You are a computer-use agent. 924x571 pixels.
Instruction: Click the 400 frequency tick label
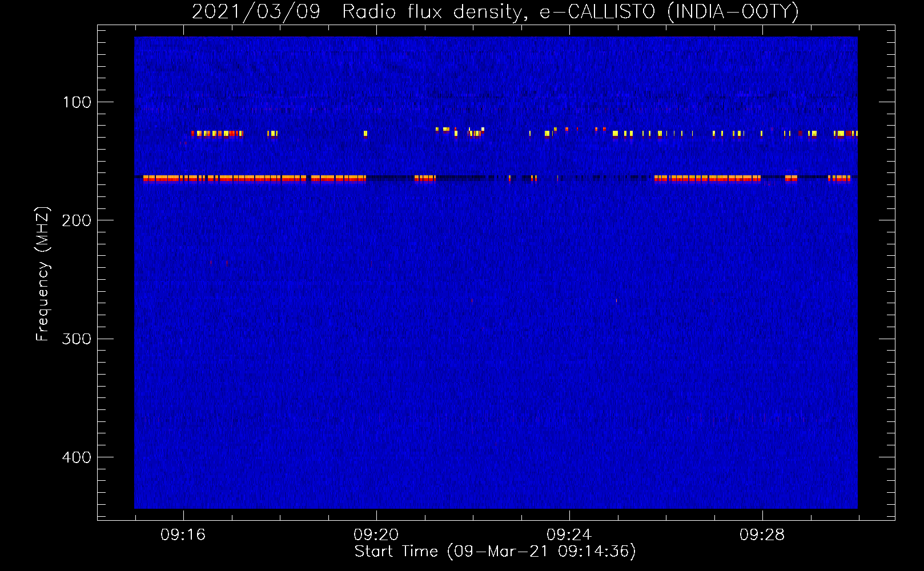[x=77, y=457]
